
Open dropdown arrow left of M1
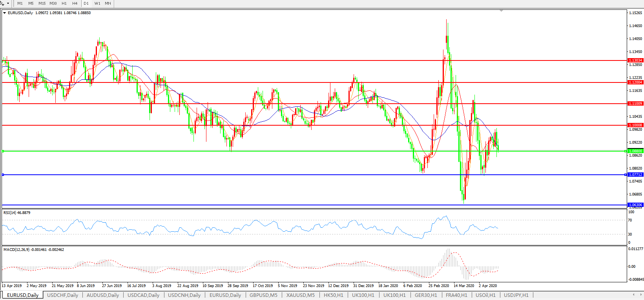(8, 4)
